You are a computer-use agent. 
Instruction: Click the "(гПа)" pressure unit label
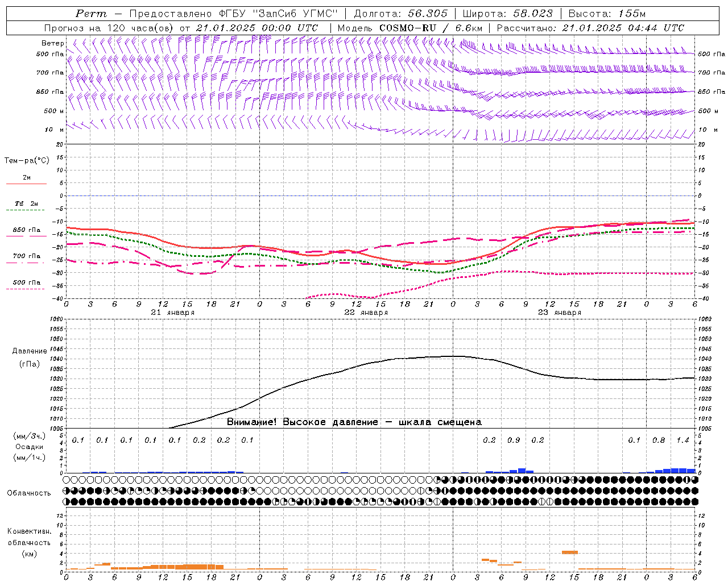pos(30,364)
